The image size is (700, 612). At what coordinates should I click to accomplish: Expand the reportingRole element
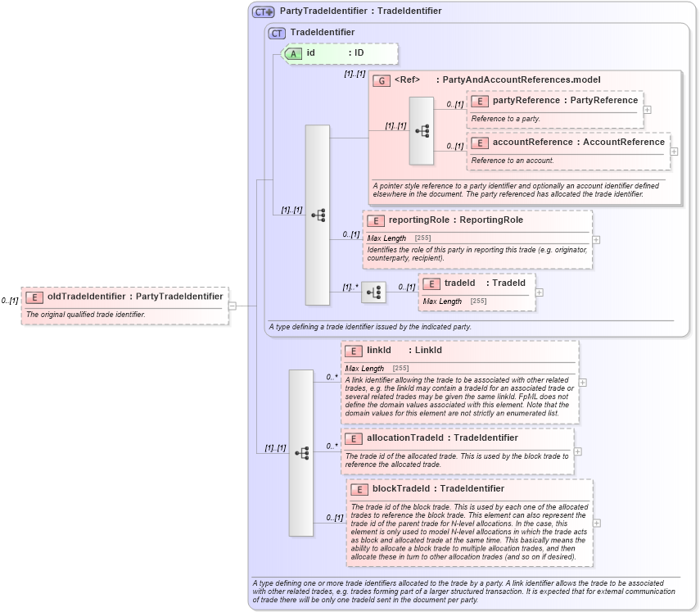coord(596,240)
